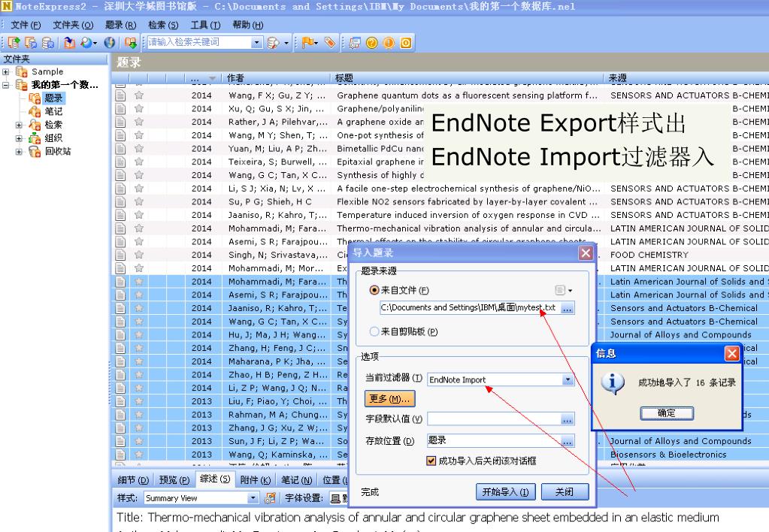Click browse button beside 存放位置 field
The image size is (769, 532).
click(568, 441)
